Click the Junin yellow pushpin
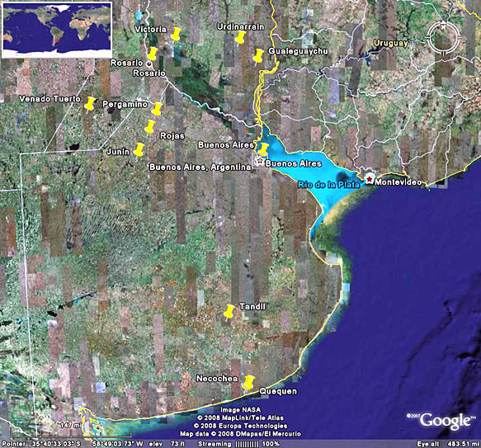 [x=139, y=149]
